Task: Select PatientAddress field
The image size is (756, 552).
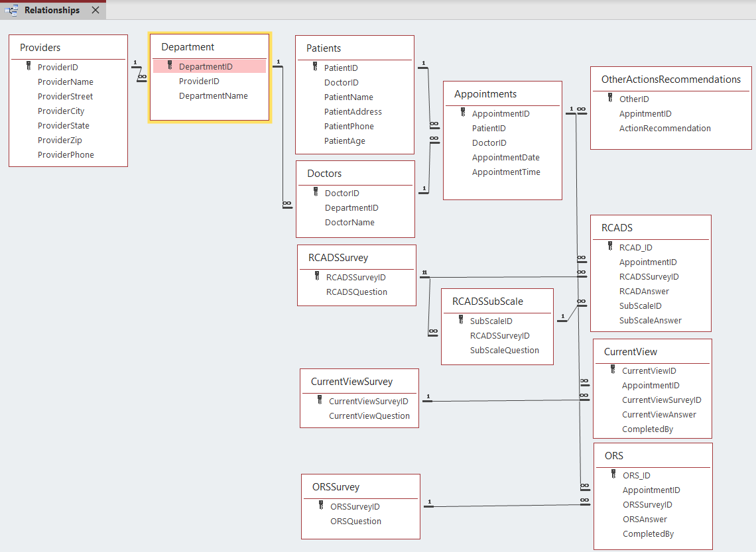Action: [x=353, y=112]
